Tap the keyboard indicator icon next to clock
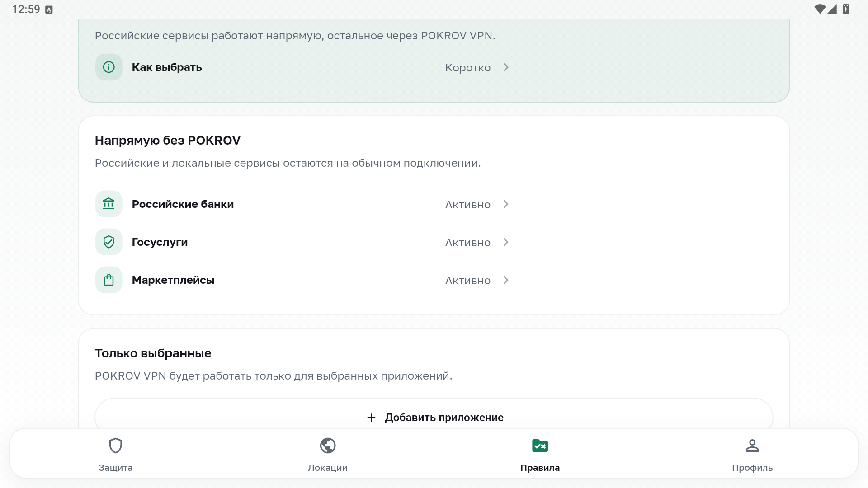The width and height of the screenshot is (868, 488). click(49, 10)
